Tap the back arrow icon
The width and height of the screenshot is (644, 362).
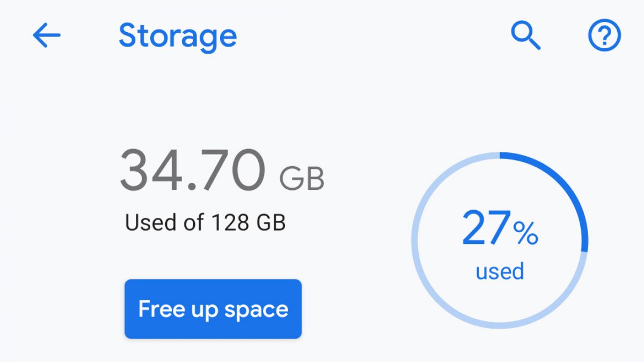tap(47, 35)
